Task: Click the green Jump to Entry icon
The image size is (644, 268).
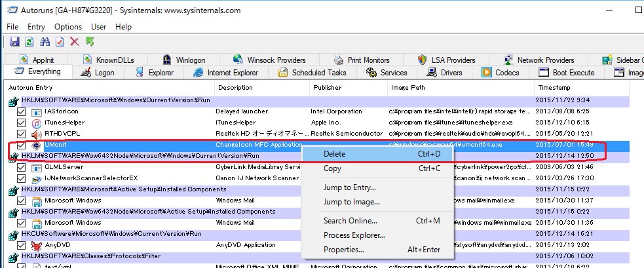Action: coord(90,41)
